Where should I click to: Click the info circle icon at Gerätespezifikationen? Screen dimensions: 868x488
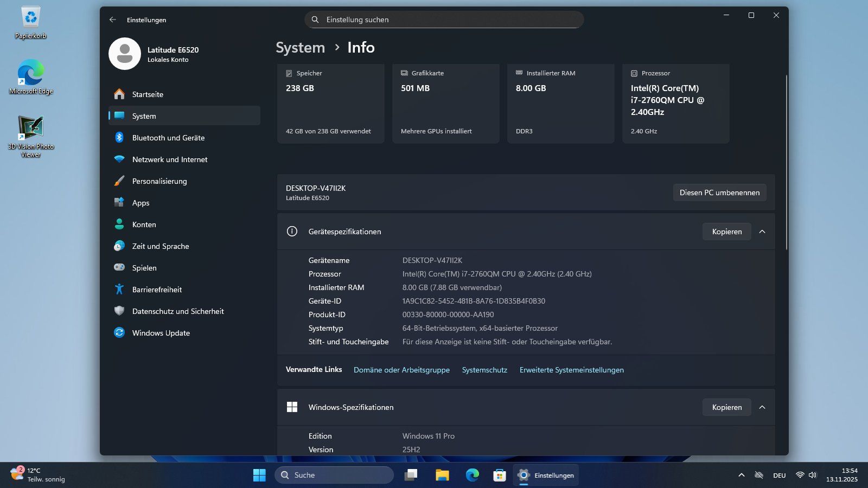292,232
